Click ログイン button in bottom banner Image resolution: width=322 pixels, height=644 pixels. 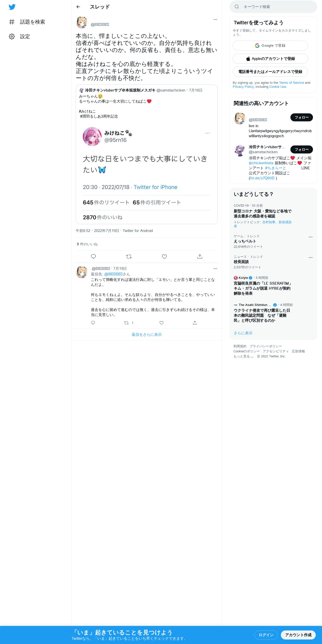[x=266, y=635]
